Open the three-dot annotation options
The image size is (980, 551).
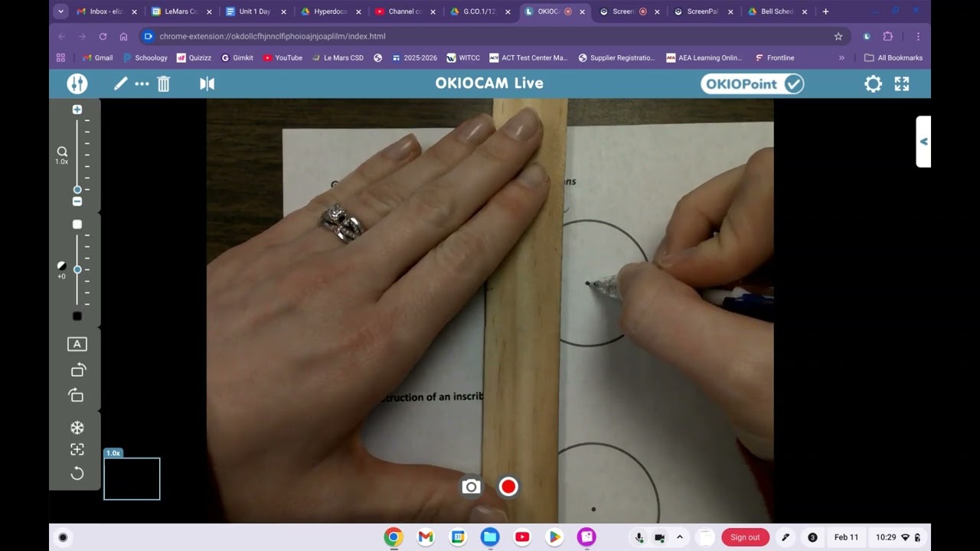(142, 83)
